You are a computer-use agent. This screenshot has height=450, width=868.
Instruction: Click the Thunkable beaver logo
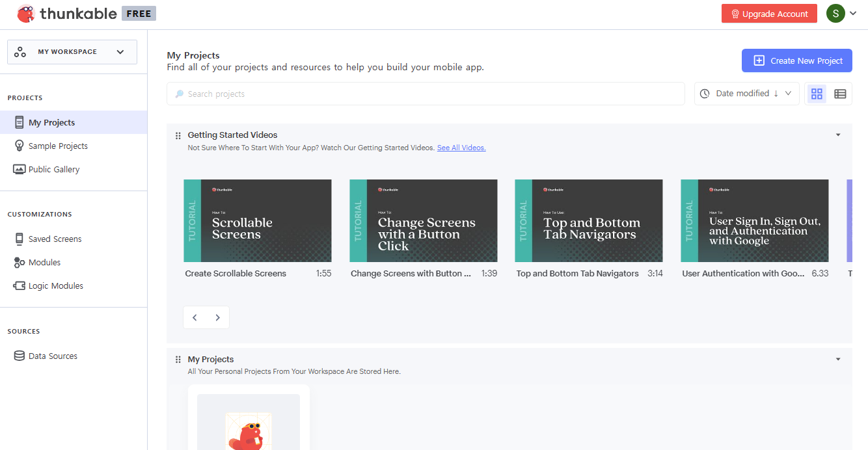tap(26, 14)
